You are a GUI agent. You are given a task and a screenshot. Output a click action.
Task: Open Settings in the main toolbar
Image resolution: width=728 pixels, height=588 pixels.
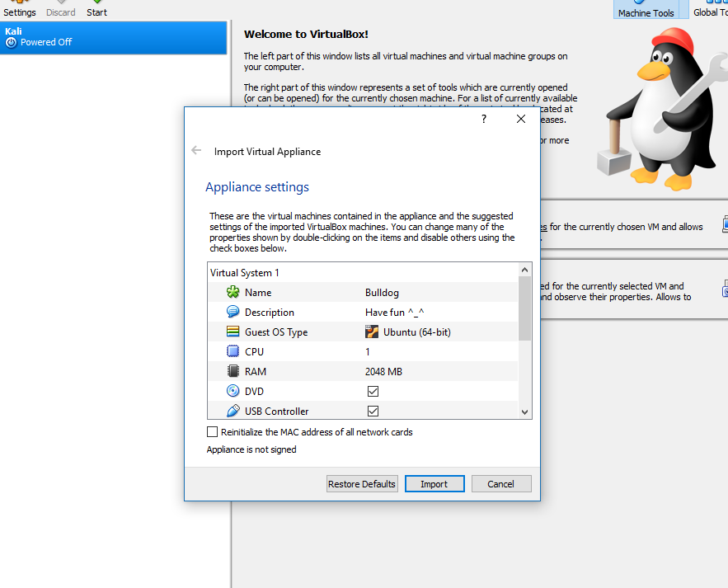[x=20, y=9]
